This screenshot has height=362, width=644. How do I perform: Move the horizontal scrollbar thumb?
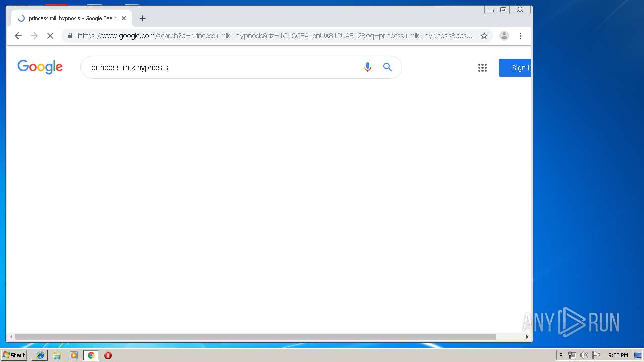tap(256, 337)
